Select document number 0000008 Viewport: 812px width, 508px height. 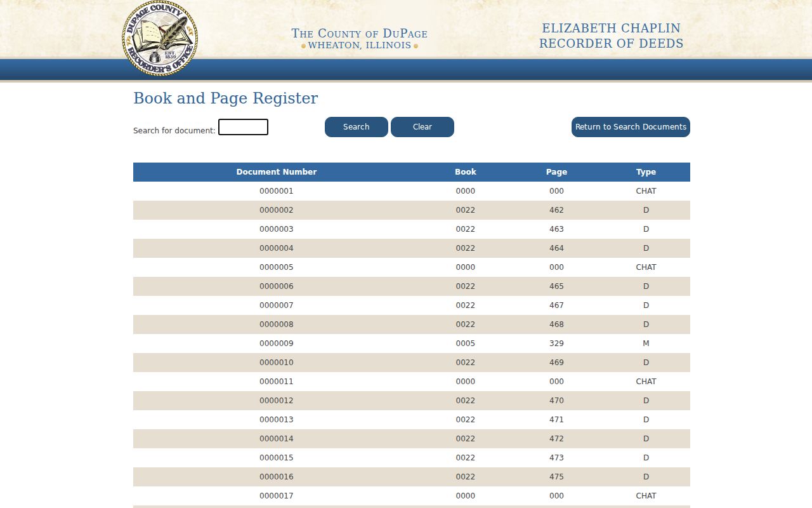(x=277, y=324)
